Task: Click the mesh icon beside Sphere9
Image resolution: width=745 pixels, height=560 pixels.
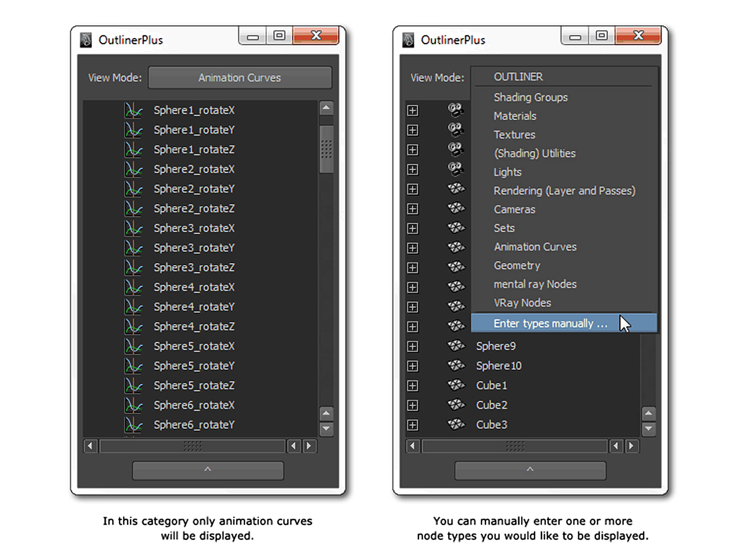Action: point(456,346)
